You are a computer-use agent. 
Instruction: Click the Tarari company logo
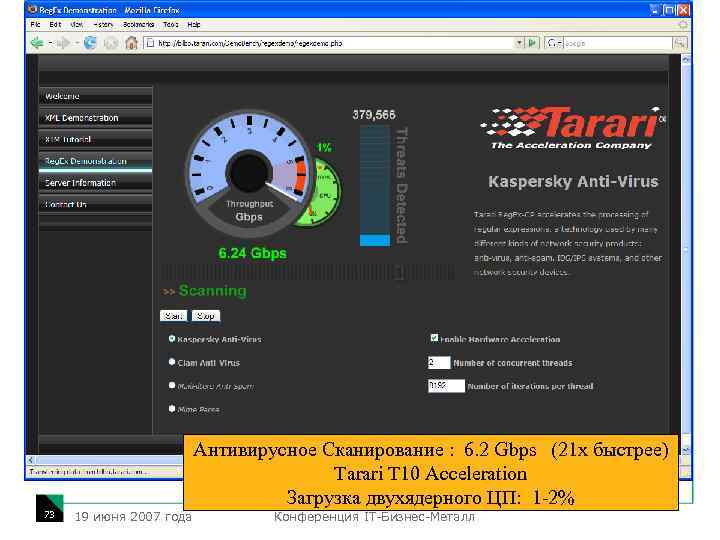(572, 128)
